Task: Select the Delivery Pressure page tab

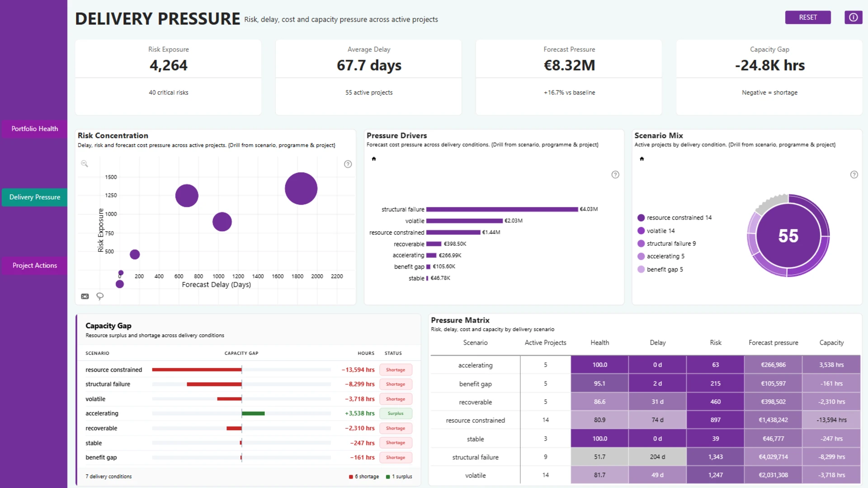Action: point(34,197)
